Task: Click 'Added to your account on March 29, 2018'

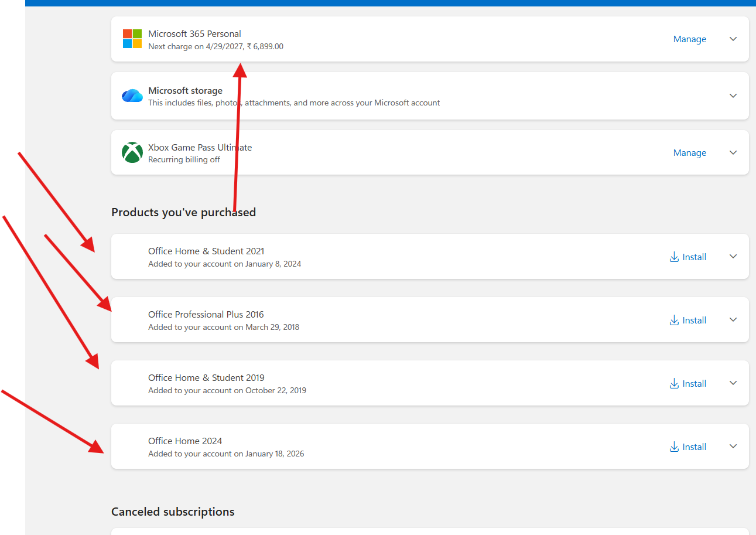Action: pyautogui.click(x=224, y=327)
